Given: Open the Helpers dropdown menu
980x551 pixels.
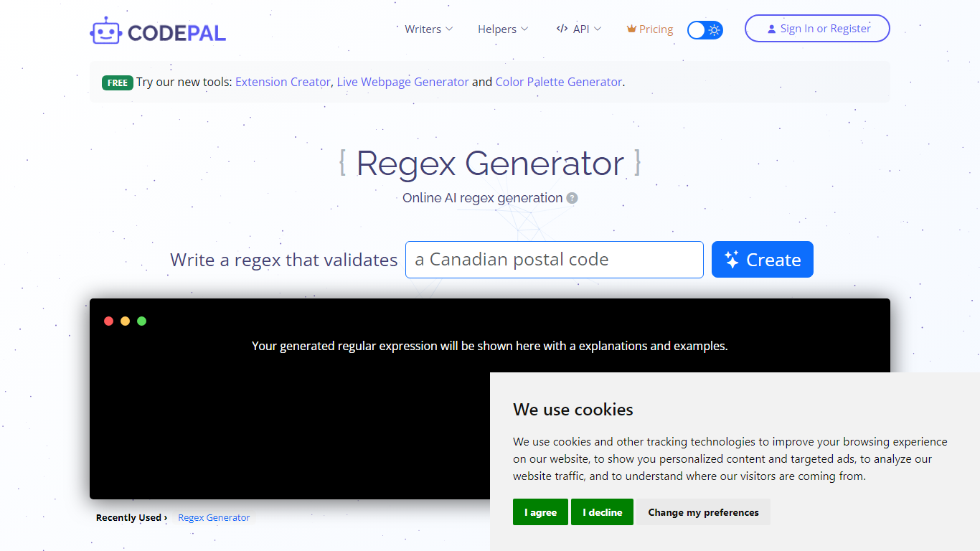Looking at the screenshot, I should coord(503,29).
